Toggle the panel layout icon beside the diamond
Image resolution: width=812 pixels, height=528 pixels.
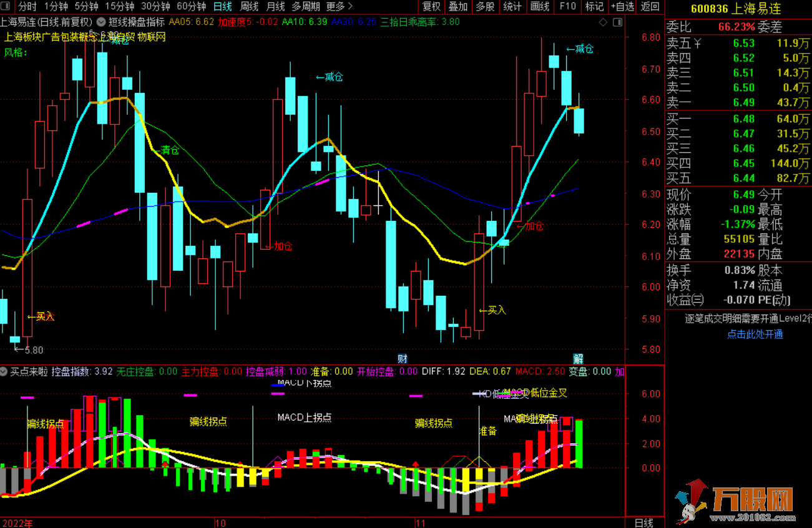pyautogui.click(x=617, y=22)
